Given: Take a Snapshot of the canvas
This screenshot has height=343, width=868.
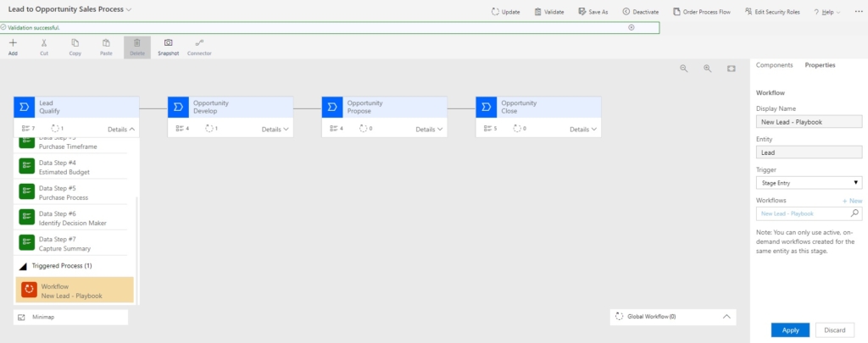Looking at the screenshot, I should [169, 47].
